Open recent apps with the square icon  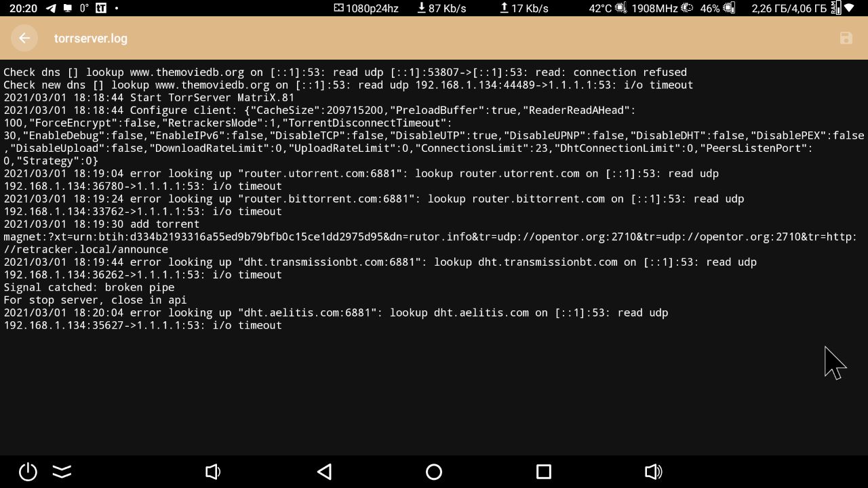pos(543,472)
